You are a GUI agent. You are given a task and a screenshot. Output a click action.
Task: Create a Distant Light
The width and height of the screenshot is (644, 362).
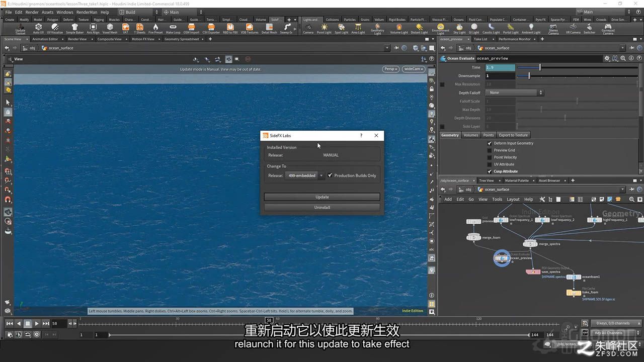point(419,29)
